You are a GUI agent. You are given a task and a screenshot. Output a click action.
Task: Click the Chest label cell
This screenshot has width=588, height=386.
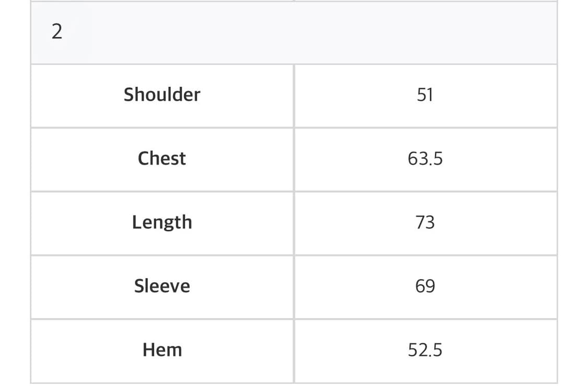[162, 159]
